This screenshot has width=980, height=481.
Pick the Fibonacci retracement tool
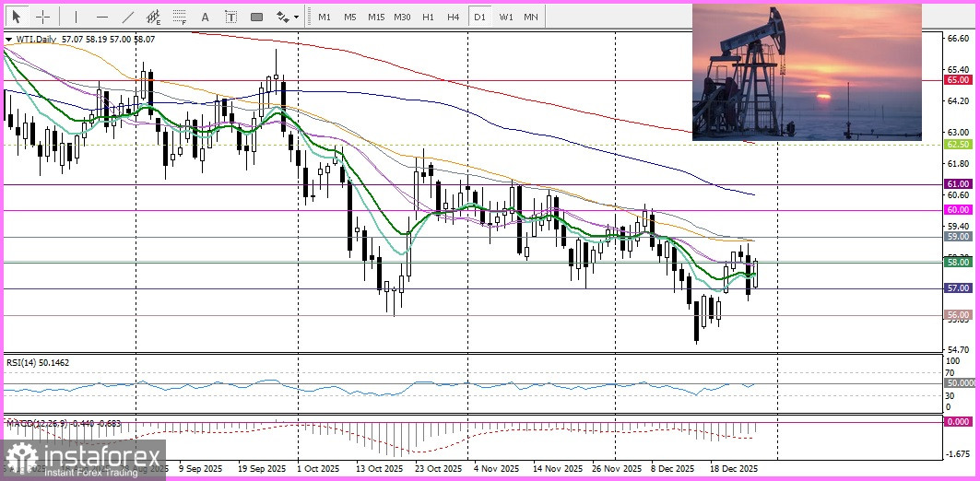click(x=180, y=17)
